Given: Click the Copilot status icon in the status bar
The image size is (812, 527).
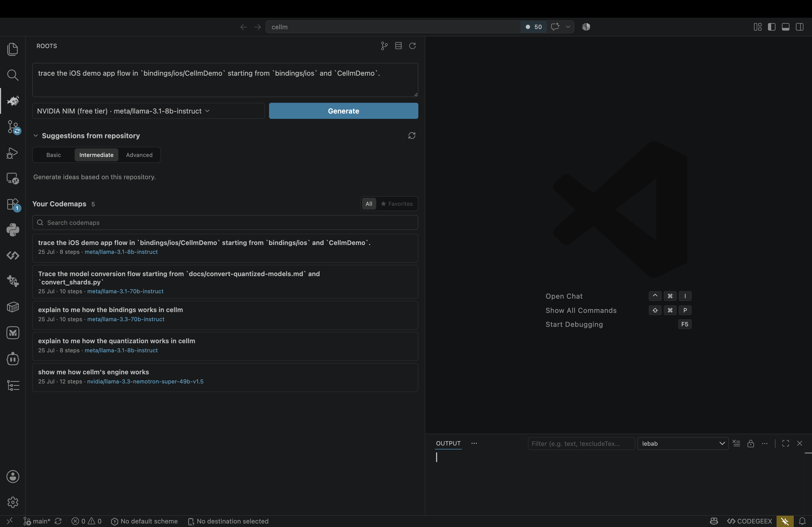Looking at the screenshot, I should point(714,521).
